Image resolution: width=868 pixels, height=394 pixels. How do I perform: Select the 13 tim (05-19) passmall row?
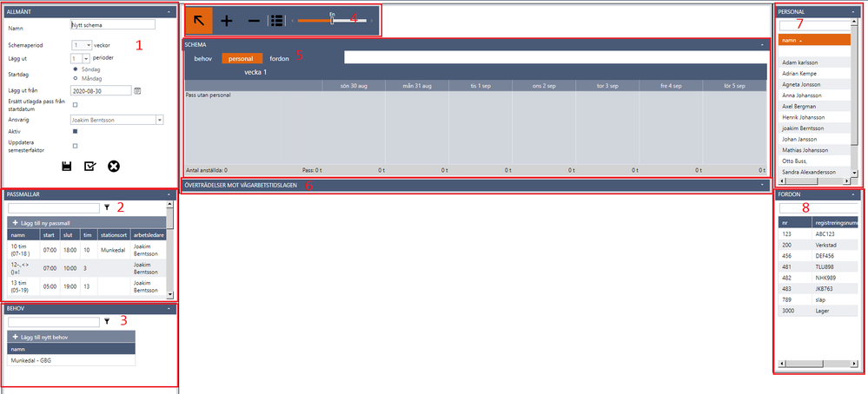point(87,286)
